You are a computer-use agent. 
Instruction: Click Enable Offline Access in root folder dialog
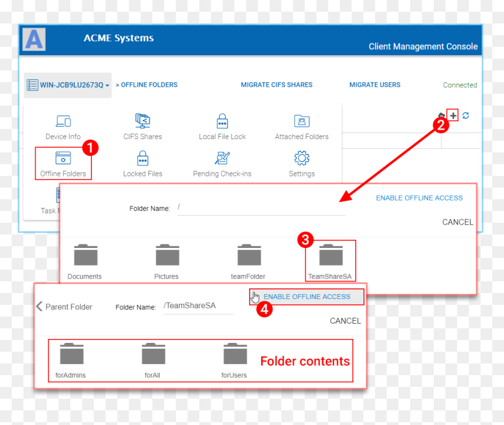tap(420, 198)
